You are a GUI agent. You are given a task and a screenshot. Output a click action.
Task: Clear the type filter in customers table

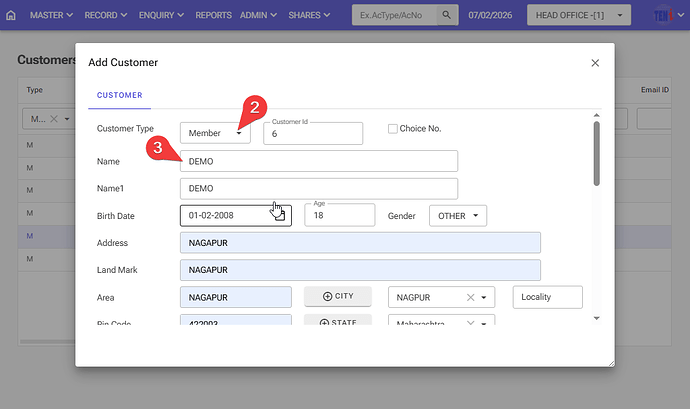coord(54,119)
